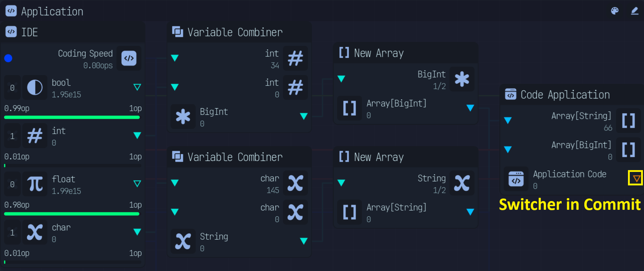The height and width of the screenshot is (271, 644).
Task: Toggle the blue dot beside Coding Speed
Action: point(8,58)
